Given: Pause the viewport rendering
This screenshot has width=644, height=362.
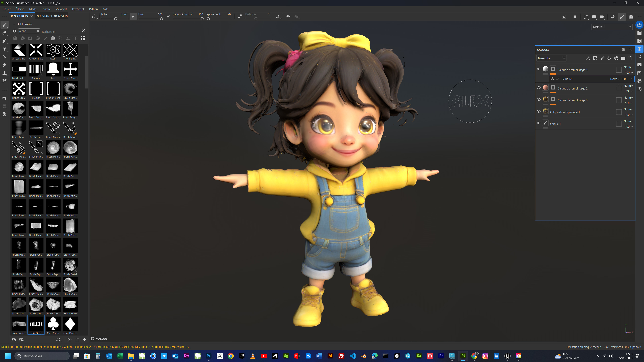Looking at the screenshot, I should tap(575, 17).
